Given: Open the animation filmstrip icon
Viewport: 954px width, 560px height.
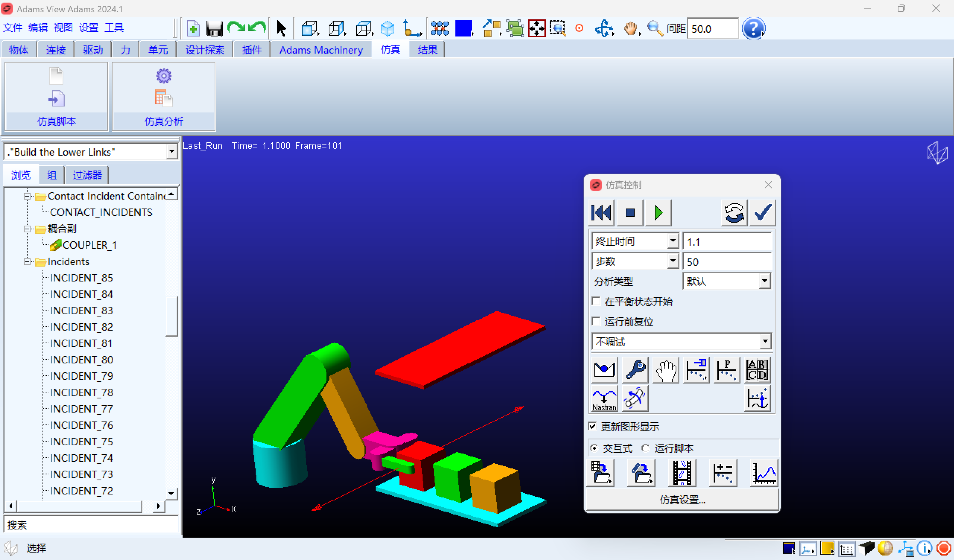Looking at the screenshot, I should coord(682,473).
